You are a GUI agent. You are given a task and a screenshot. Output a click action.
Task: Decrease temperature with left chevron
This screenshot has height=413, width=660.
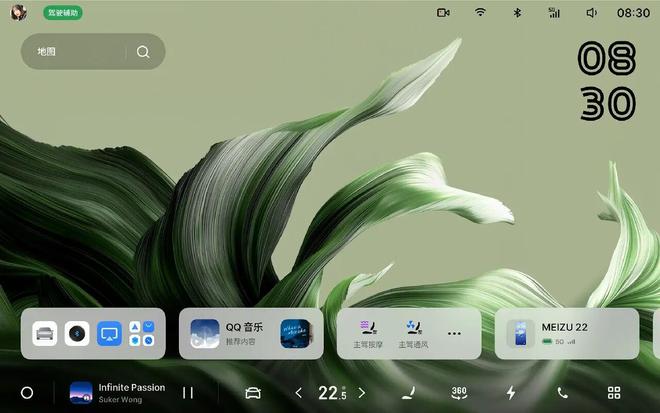(298, 393)
